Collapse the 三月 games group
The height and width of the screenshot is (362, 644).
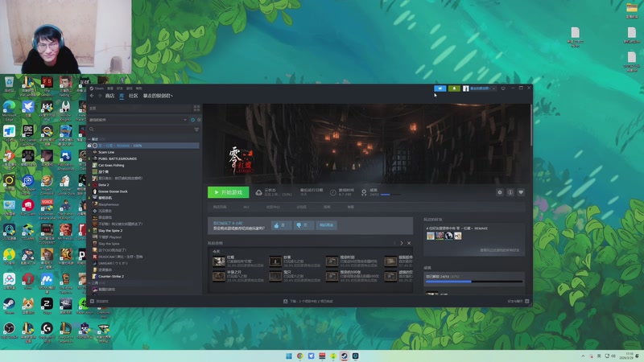point(89,283)
